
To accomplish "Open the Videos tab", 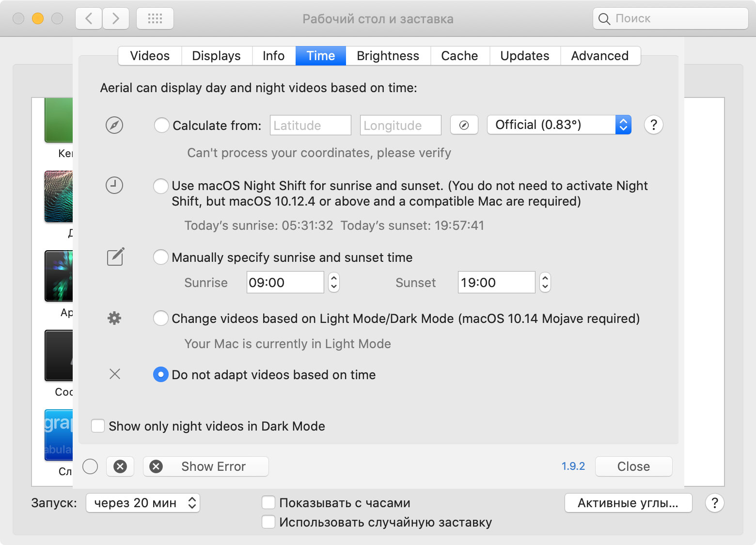I will (x=150, y=56).
